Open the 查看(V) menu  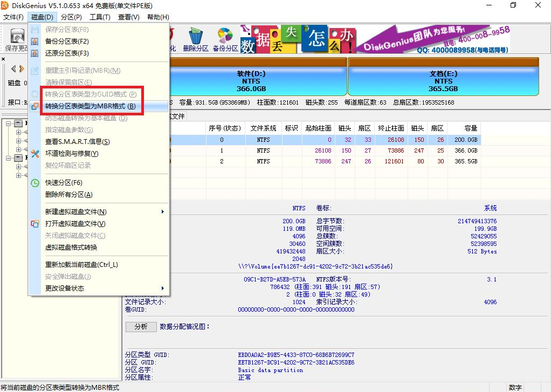128,17
